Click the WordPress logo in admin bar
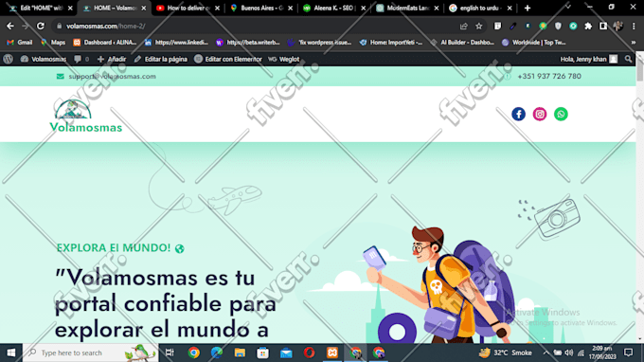This screenshot has height=362, width=644. pos(9,59)
